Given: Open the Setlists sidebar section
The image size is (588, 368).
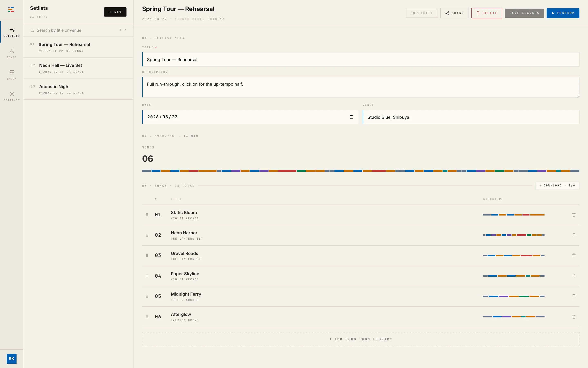Looking at the screenshot, I should tap(12, 32).
